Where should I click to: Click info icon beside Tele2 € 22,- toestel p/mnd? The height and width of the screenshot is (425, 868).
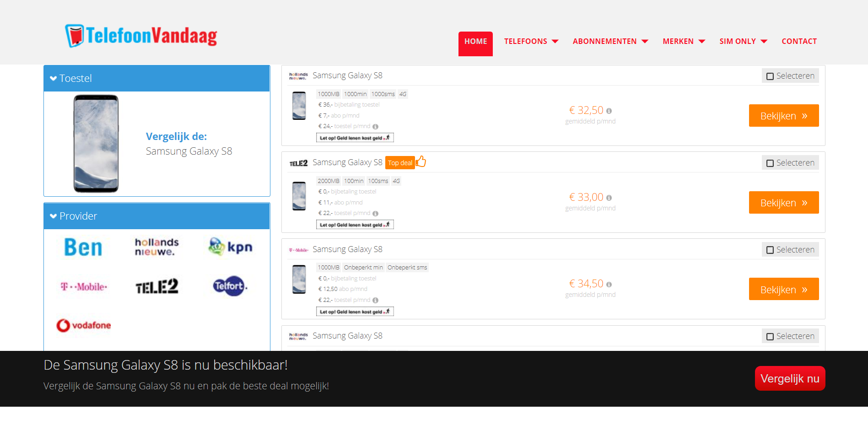pos(375,214)
